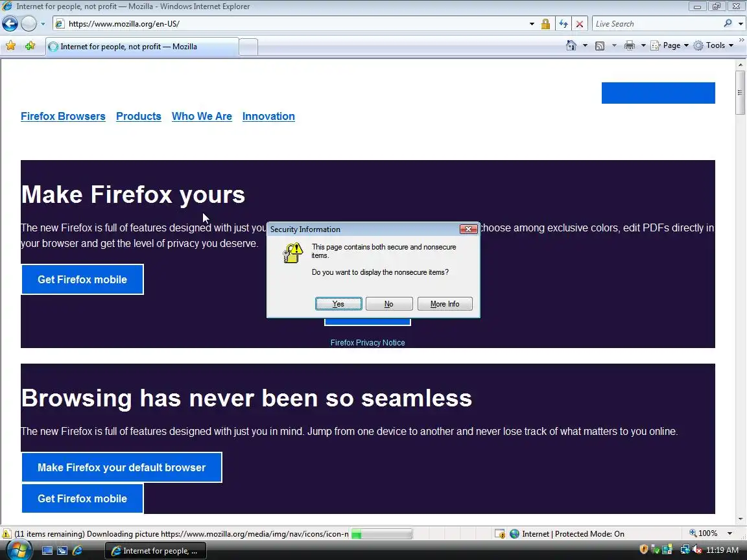Expand the address bar history dropdown arrow

532,24
